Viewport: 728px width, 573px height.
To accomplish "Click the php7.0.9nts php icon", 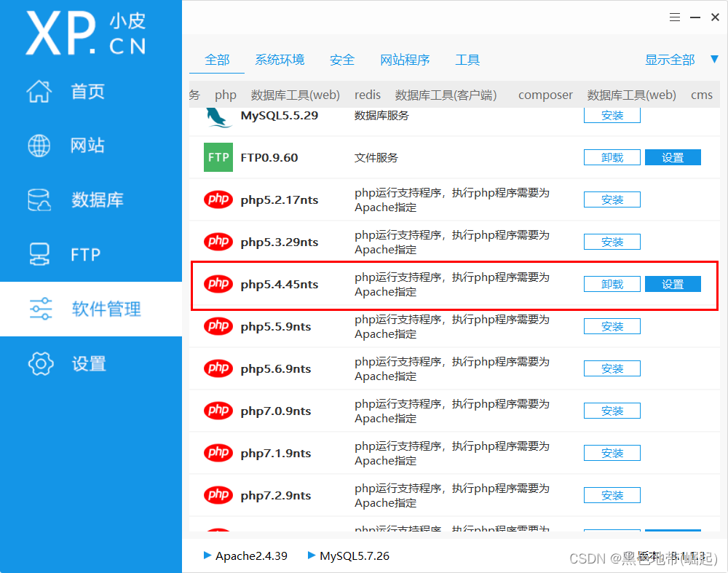I will pos(218,411).
